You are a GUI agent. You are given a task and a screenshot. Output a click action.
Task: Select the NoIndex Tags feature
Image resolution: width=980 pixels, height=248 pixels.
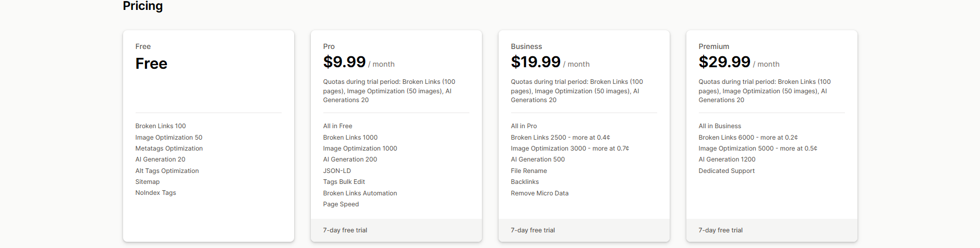coord(155,193)
